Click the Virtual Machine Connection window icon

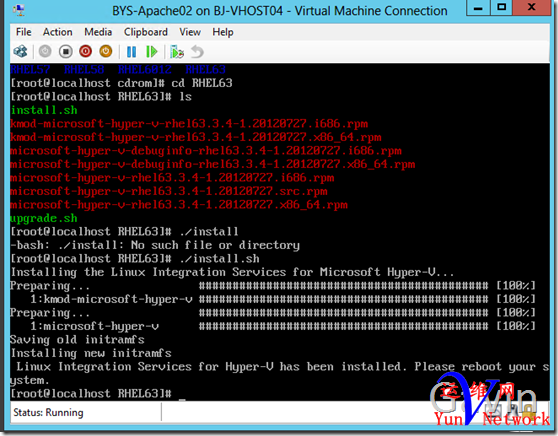(x=19, y=11)
